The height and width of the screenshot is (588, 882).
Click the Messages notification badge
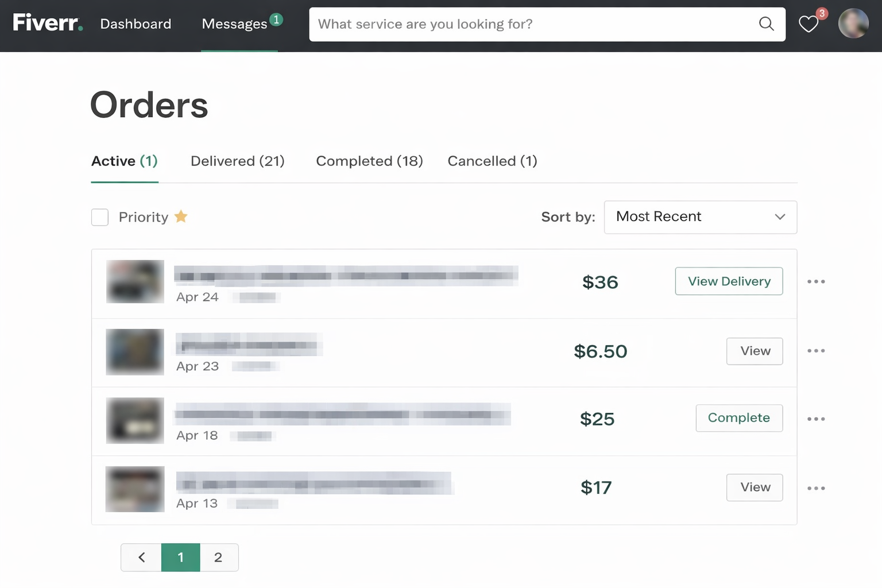276,19
